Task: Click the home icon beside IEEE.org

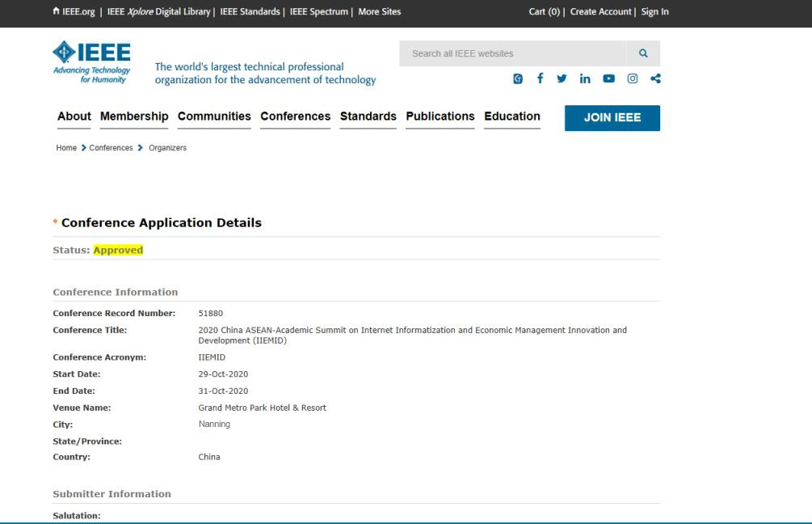Action: (56, 11)
